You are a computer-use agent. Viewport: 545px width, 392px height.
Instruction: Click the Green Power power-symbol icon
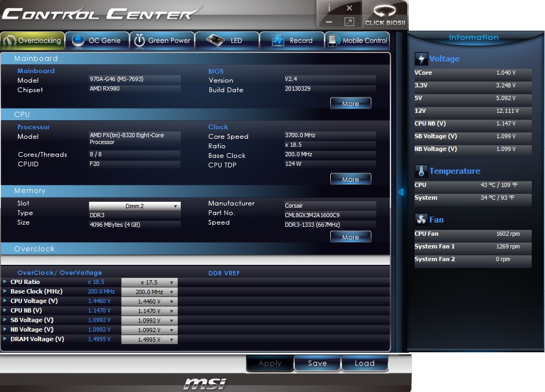[x=139, y=40]
